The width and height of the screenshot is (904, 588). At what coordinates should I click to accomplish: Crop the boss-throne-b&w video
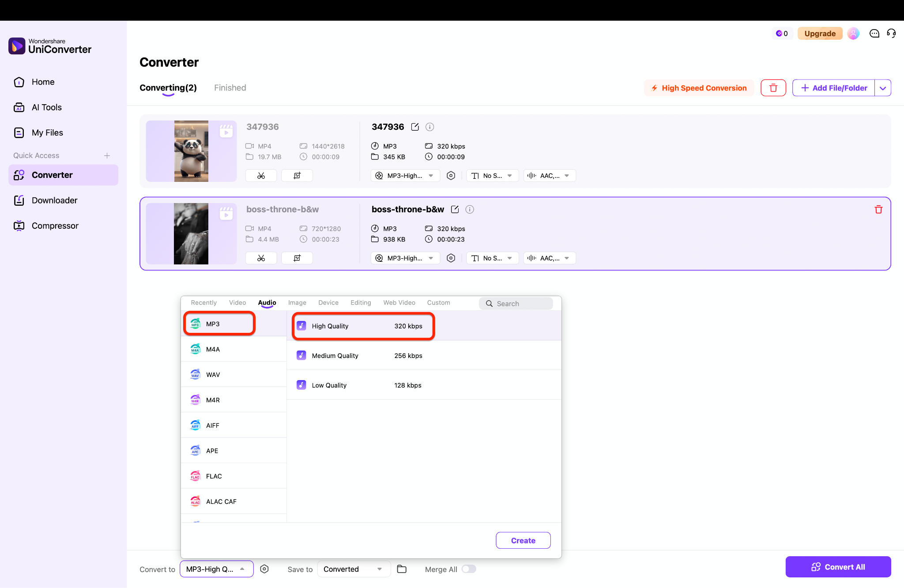[297, 258]
